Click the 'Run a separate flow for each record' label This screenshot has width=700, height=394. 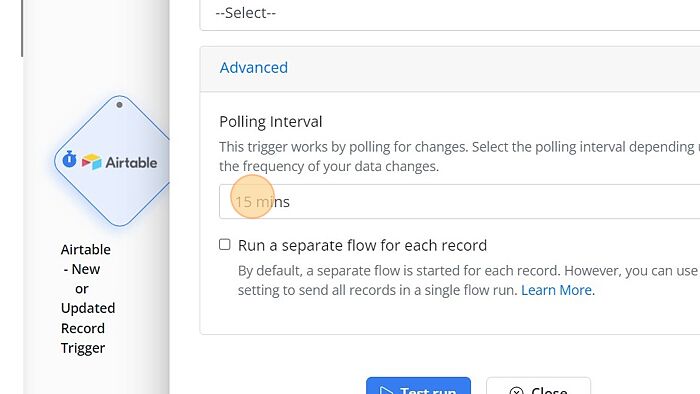pyautogui.click(x=362, y=245)
